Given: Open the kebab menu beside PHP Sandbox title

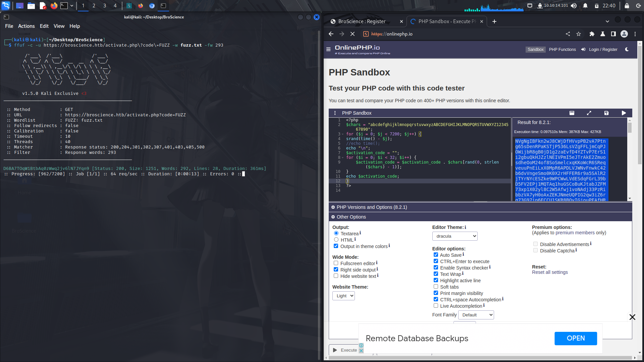Looking at the screenshot, I should click(x=335, y=113).
